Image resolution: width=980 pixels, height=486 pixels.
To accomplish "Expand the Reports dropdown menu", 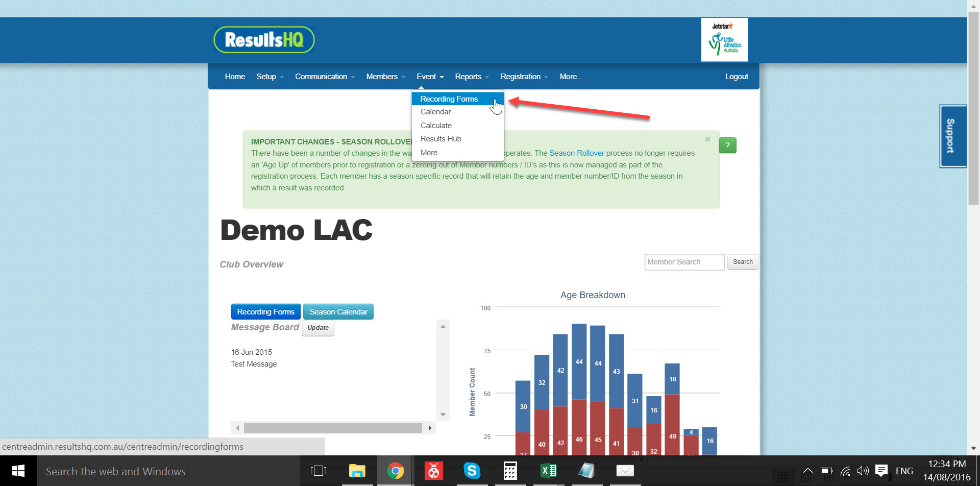I will tap(472, 77).
